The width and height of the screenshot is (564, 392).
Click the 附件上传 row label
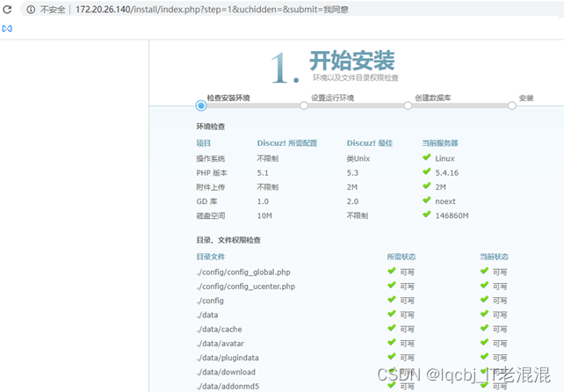(x=211, y=187)
